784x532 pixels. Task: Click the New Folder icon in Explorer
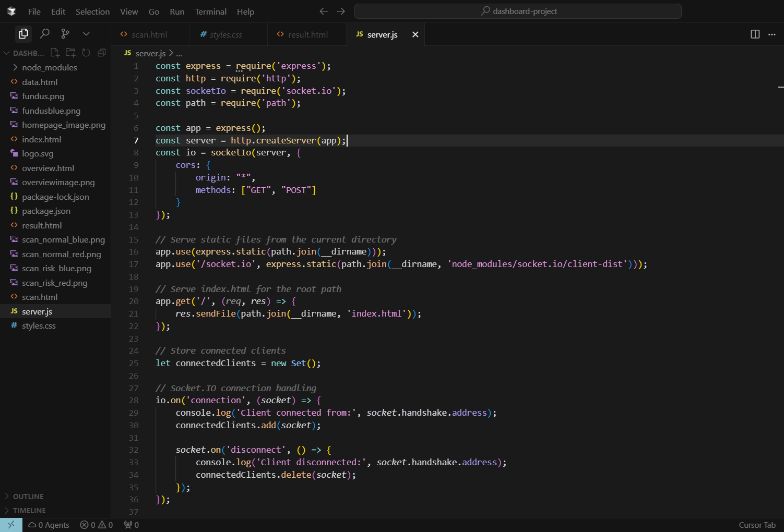pyautogui.click(x=70, y=53)
